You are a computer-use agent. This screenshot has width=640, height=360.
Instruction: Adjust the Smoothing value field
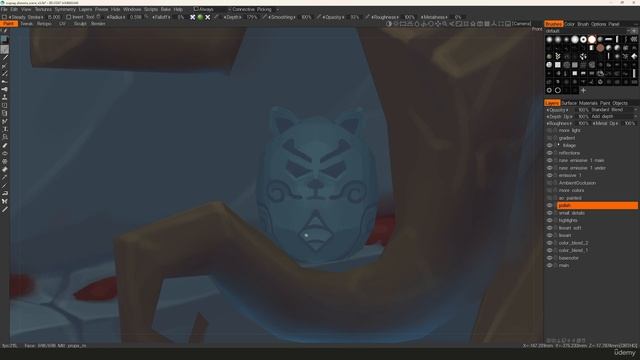coord(306,17)
